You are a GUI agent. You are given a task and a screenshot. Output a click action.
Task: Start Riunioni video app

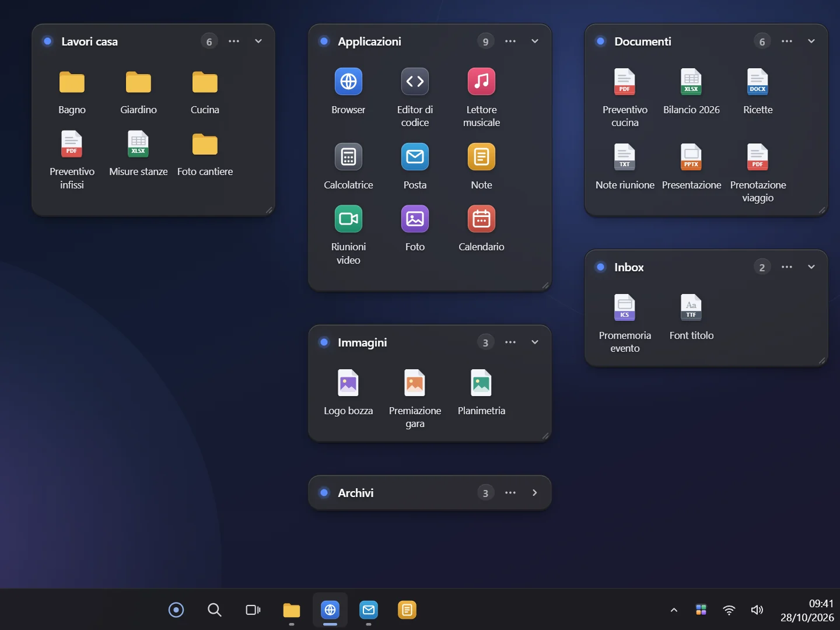[348, 219]
